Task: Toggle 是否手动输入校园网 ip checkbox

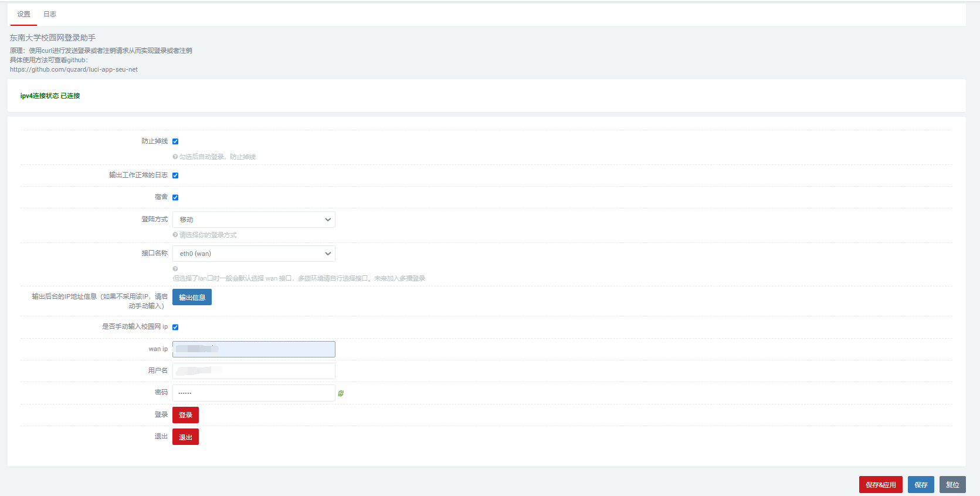Action: [175, 327]
